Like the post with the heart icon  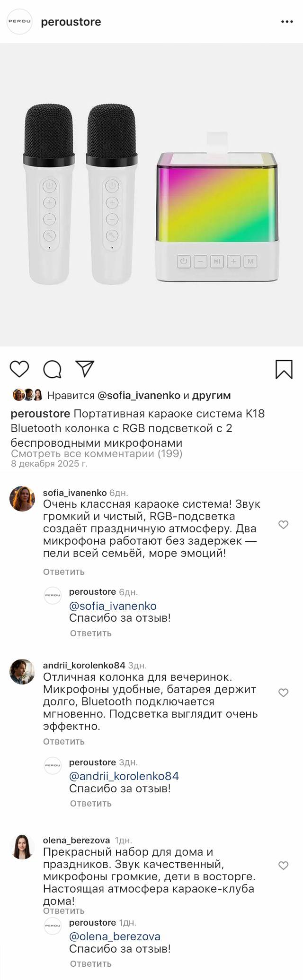19,369
